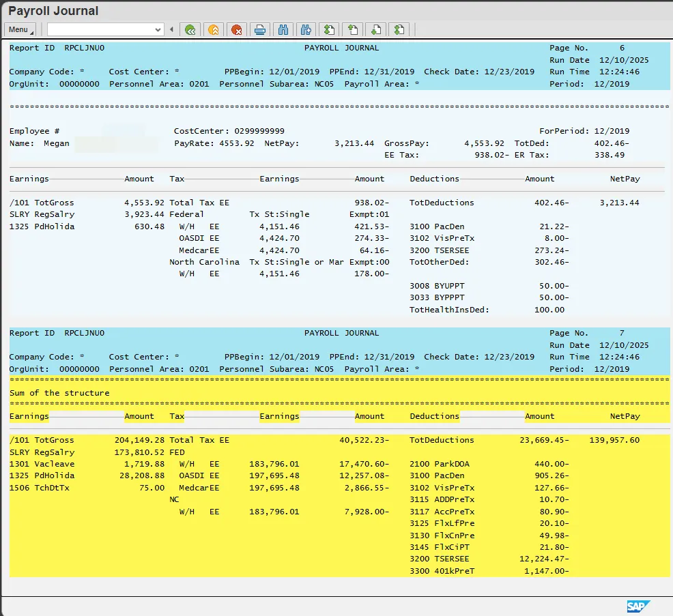Select the 'Sum of the structure' row

point(59,393)
